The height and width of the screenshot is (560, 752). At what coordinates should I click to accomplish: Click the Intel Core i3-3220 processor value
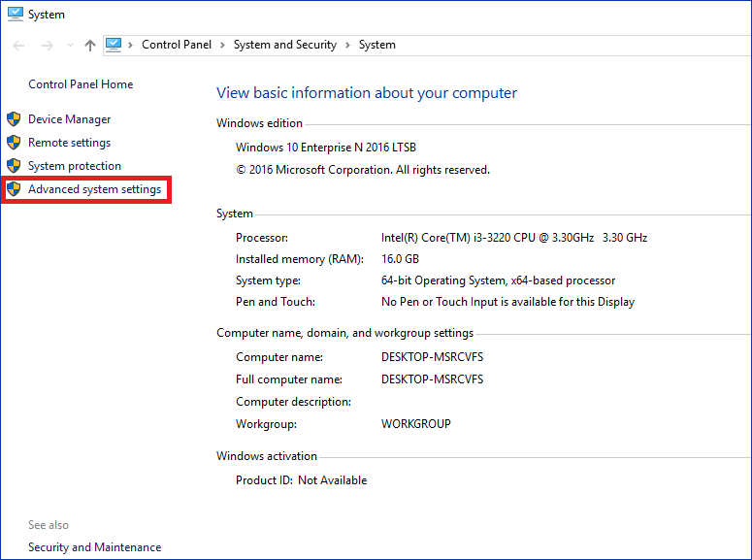pos(514,238)
